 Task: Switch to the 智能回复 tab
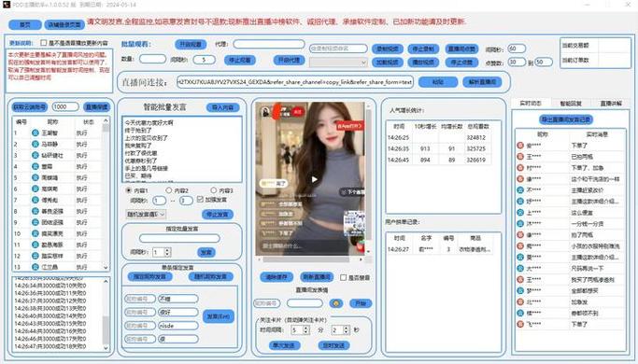[x=571, y=104]
